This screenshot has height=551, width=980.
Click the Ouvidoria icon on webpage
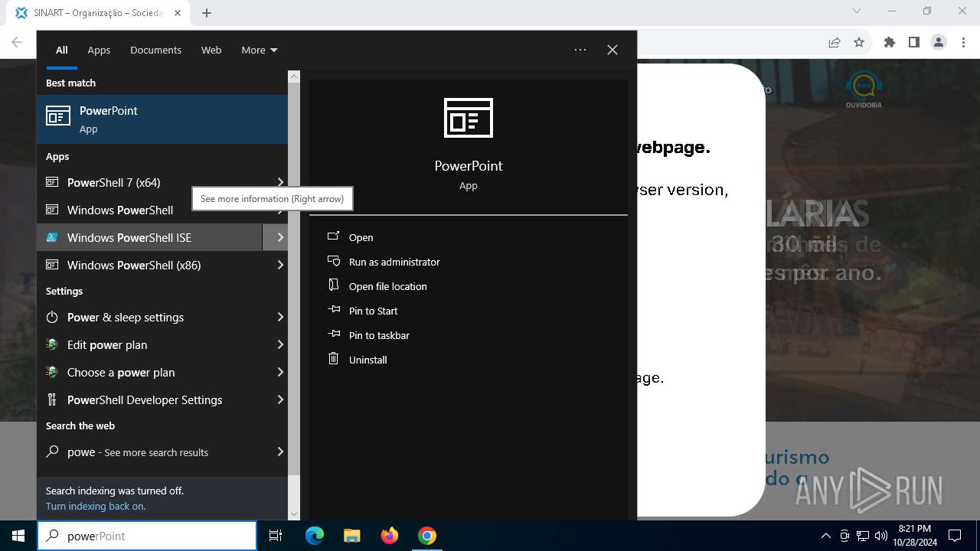(x=864, y=90)
